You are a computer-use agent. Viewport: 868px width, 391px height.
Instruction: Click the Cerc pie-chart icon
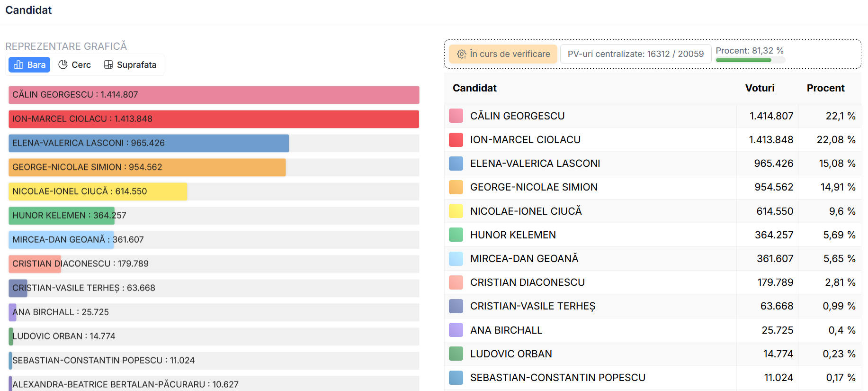63,65
